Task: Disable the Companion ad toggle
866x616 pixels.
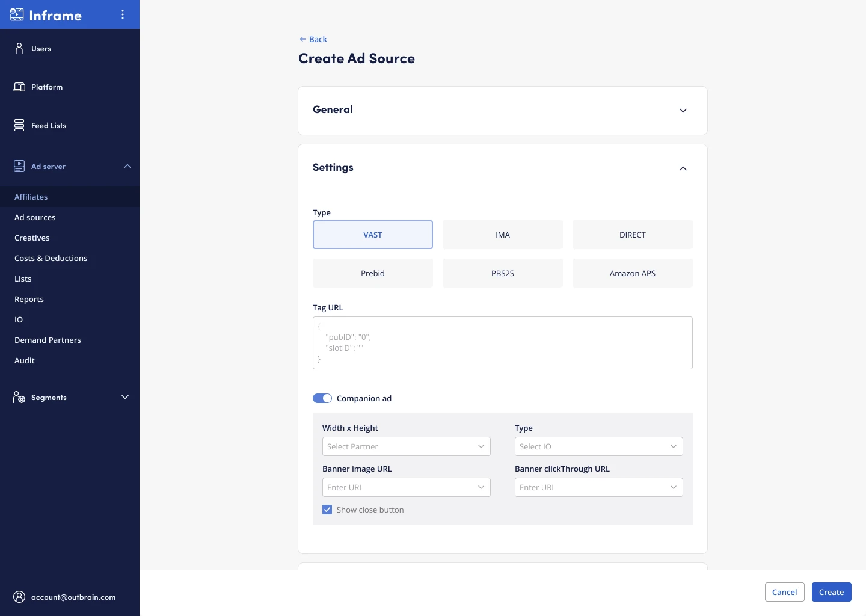Action: point(322,398)
